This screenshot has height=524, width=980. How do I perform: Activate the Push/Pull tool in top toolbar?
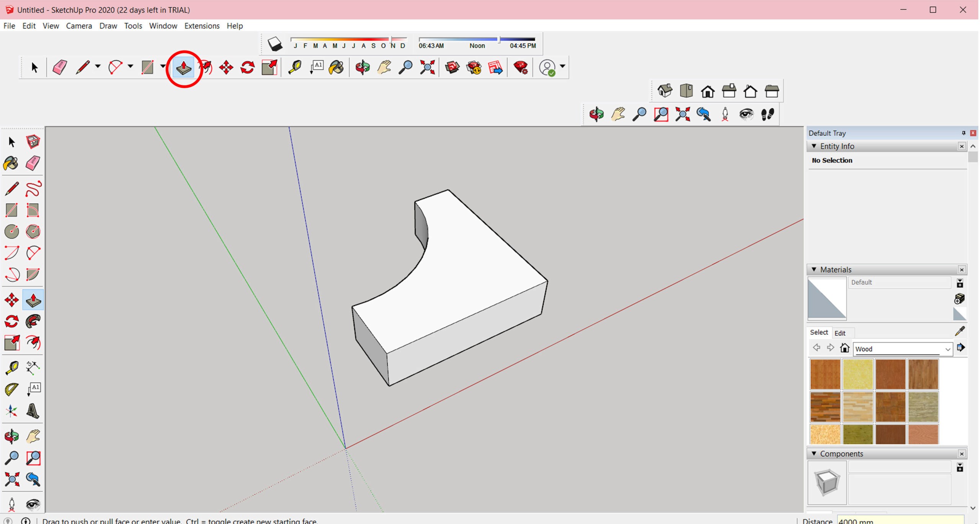[184, 67]
